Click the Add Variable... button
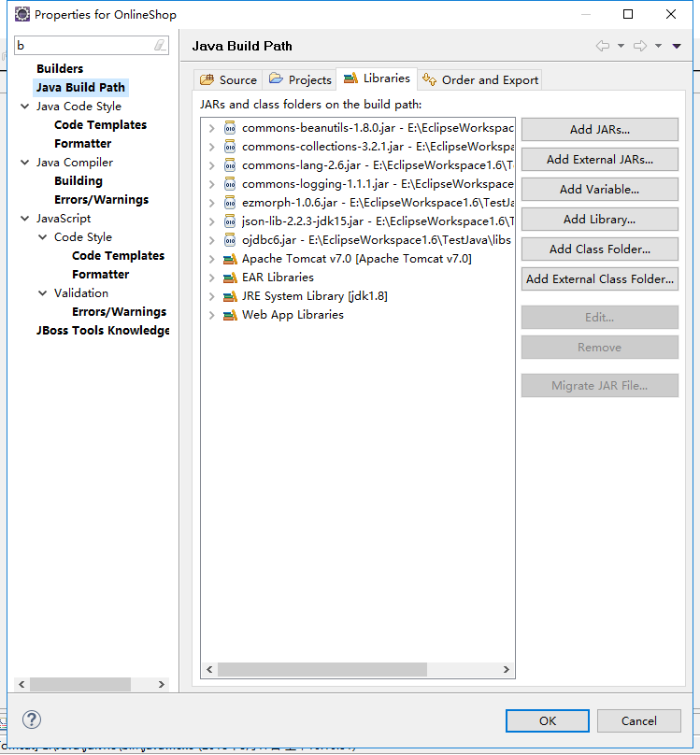 (x=599, y=190)
